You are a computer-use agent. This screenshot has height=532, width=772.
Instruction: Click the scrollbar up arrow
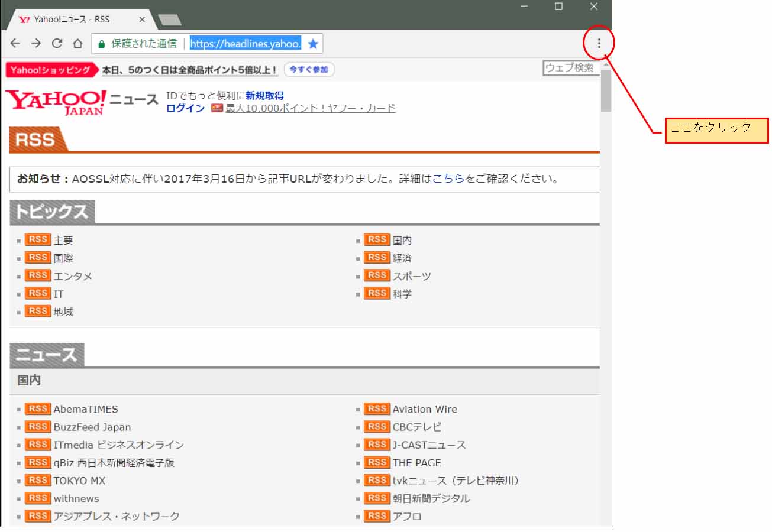[x=606, y=64]
